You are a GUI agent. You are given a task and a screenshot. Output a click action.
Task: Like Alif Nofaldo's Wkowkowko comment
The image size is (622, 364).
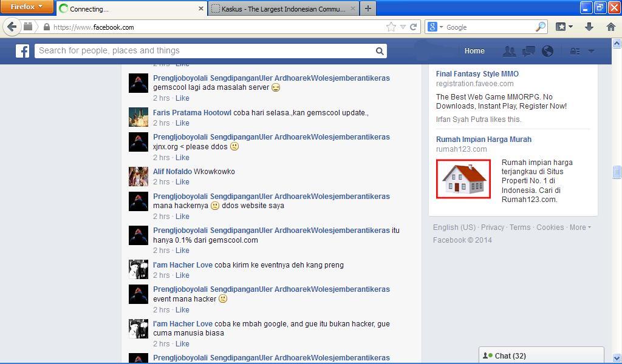point(182,182)
